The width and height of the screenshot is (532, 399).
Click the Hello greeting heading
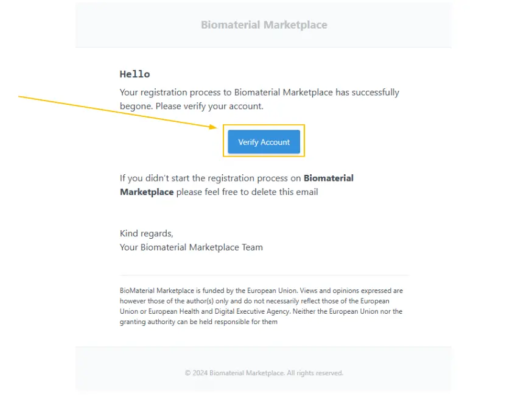point(135,74)
